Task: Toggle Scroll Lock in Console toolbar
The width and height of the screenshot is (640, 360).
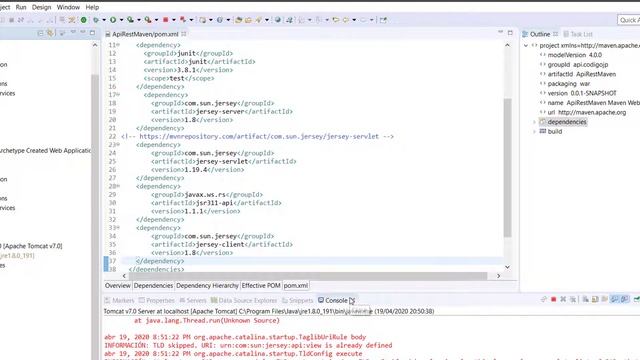Action: 595,300
